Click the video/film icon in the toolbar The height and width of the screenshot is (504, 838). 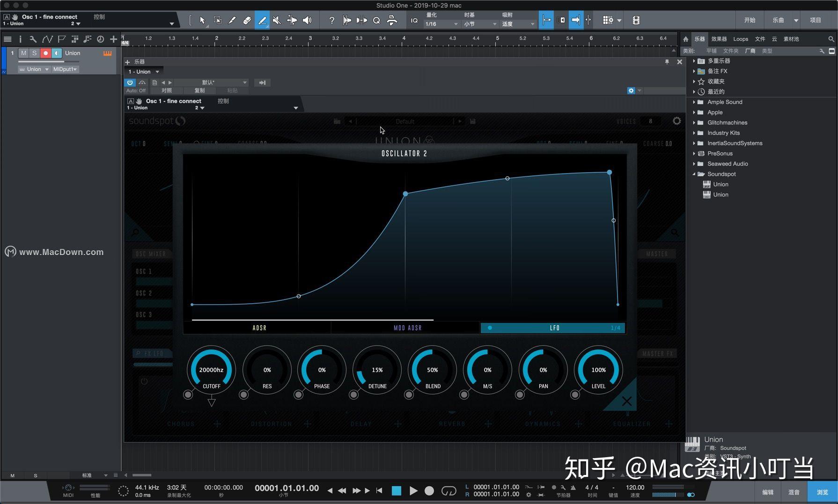pos(636,20)
